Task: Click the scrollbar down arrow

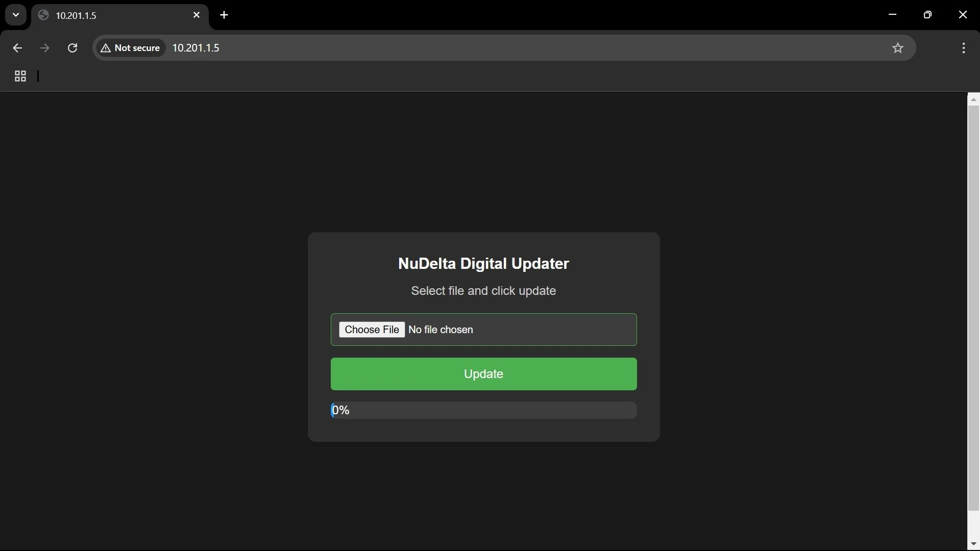Action: click(973, 544)
